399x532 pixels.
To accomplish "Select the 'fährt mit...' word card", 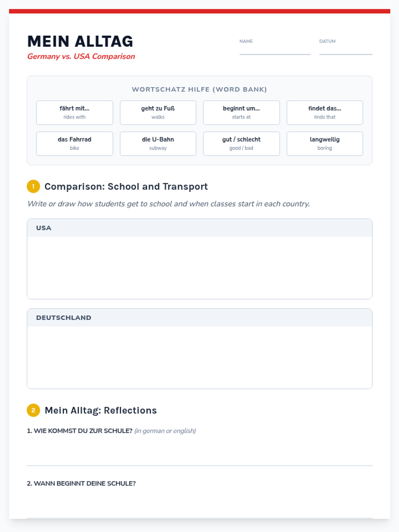I will click(74, 112).
